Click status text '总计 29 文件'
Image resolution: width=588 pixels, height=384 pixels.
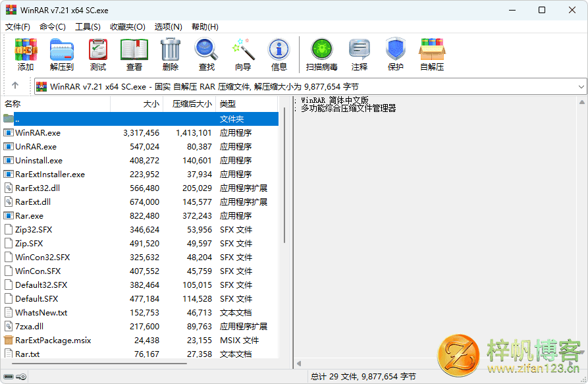(334, 377)
